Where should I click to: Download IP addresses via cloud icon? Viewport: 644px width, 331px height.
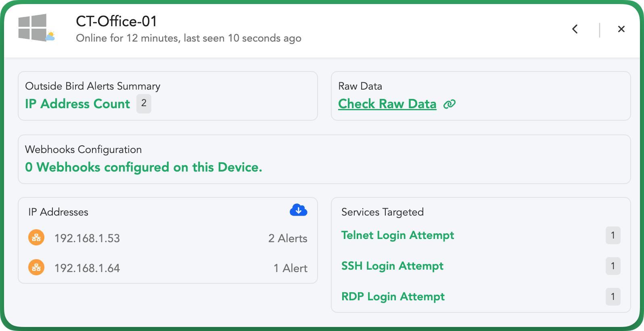(x=299, y=210)
